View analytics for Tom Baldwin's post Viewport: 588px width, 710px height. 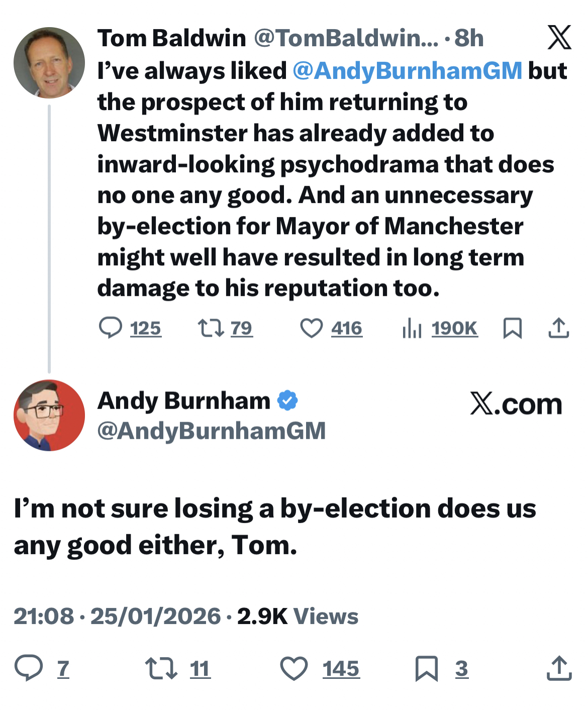412,328
